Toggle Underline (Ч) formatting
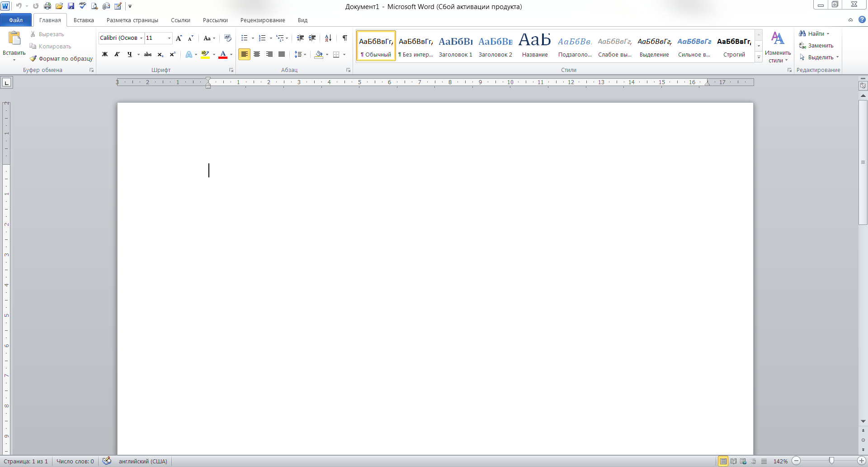The image size is (868, 467). pos(130,54)
